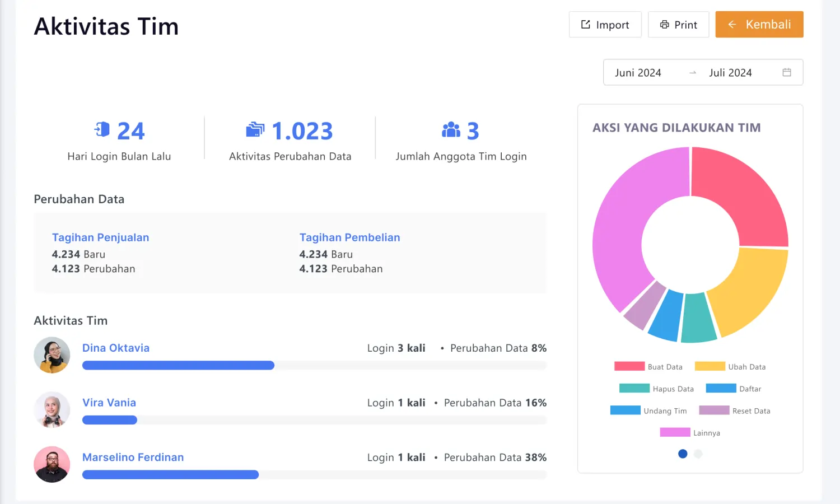The height and width of the screenshot is (504, 840).
Task: Click the folder icon beside 1.023
Action: coord(255,130)
